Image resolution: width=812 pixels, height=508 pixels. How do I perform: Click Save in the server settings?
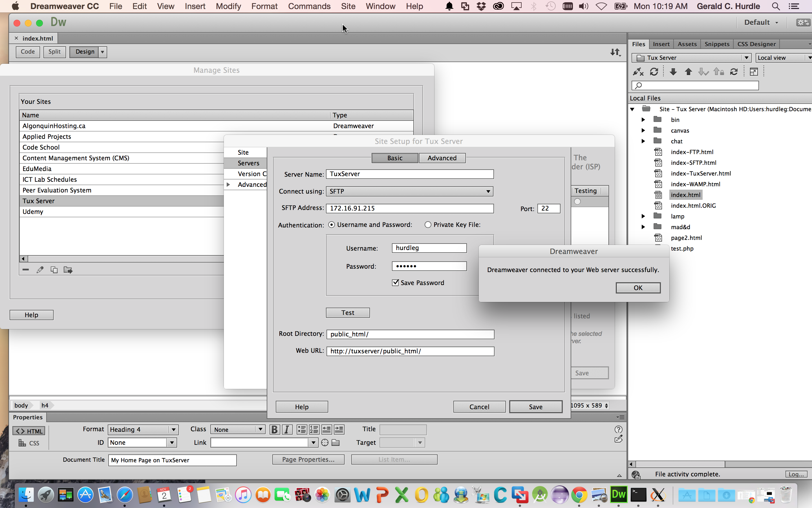pos(535,406)
